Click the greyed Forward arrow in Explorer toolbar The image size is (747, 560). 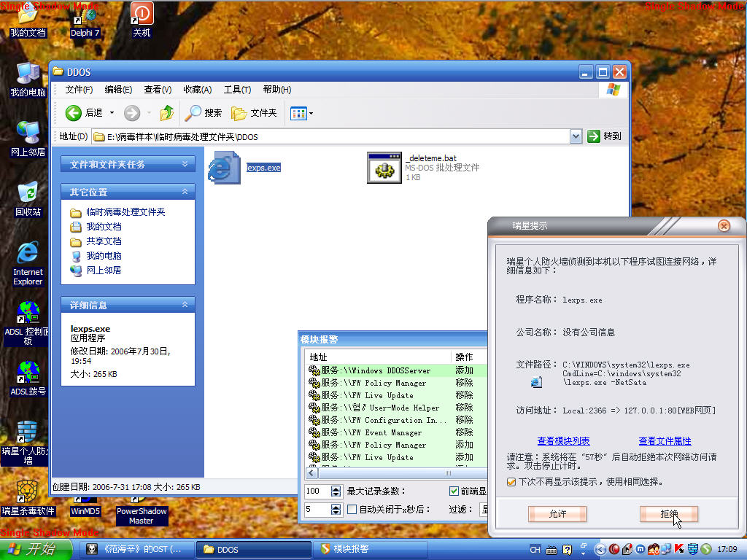click(132, 113)
